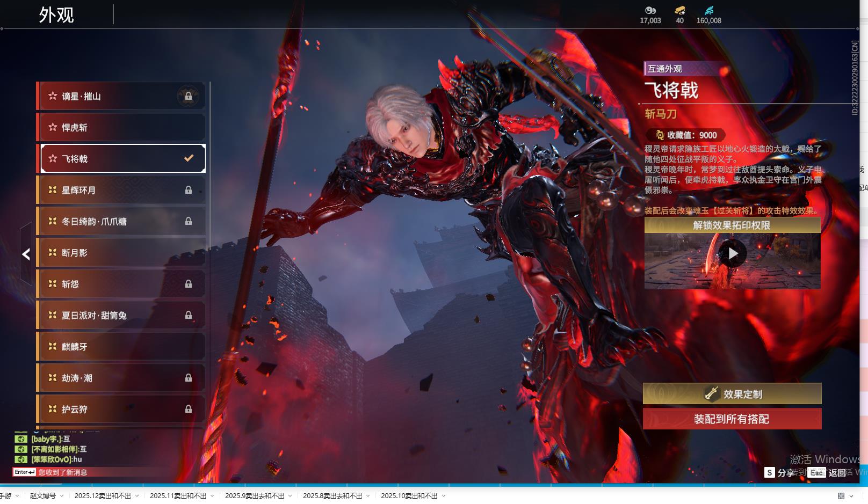Click the lock icon on 劫涛·潮

pos(189,378)
